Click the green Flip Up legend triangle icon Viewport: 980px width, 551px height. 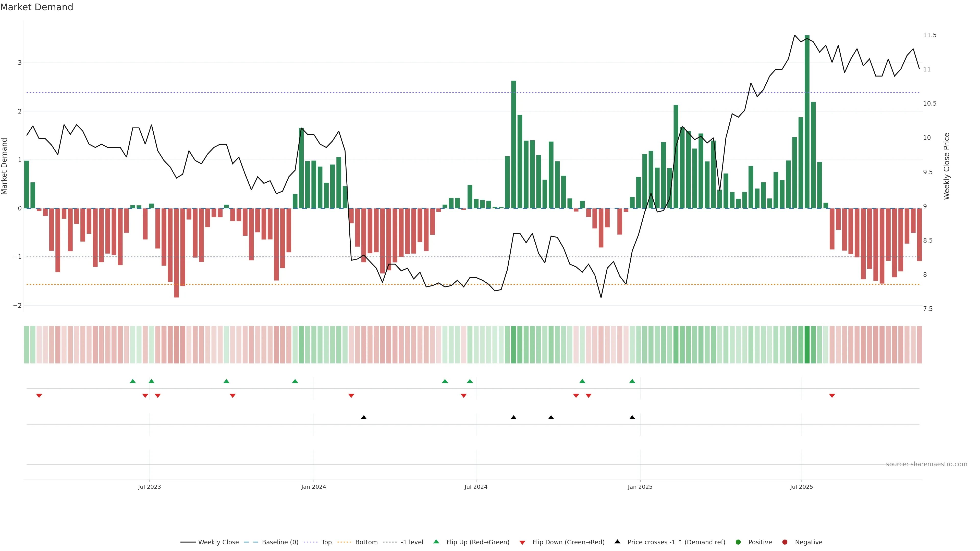(436, 542)
